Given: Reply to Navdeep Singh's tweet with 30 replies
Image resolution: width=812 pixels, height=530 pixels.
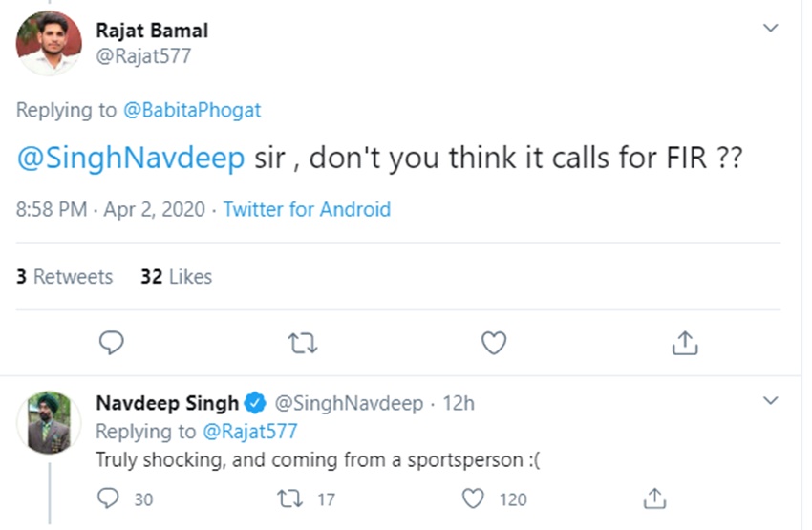Looking at the screenshot, I should tap(111, 498).
